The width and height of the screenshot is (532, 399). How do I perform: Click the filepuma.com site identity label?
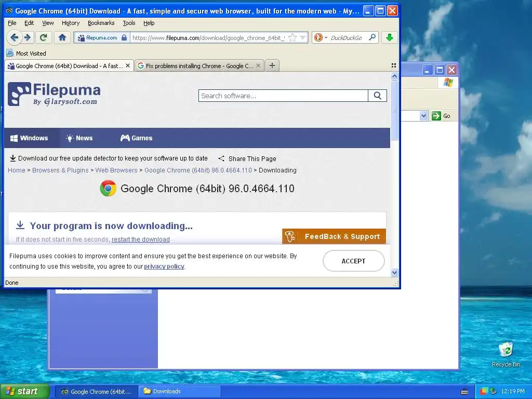click(101, 37)
